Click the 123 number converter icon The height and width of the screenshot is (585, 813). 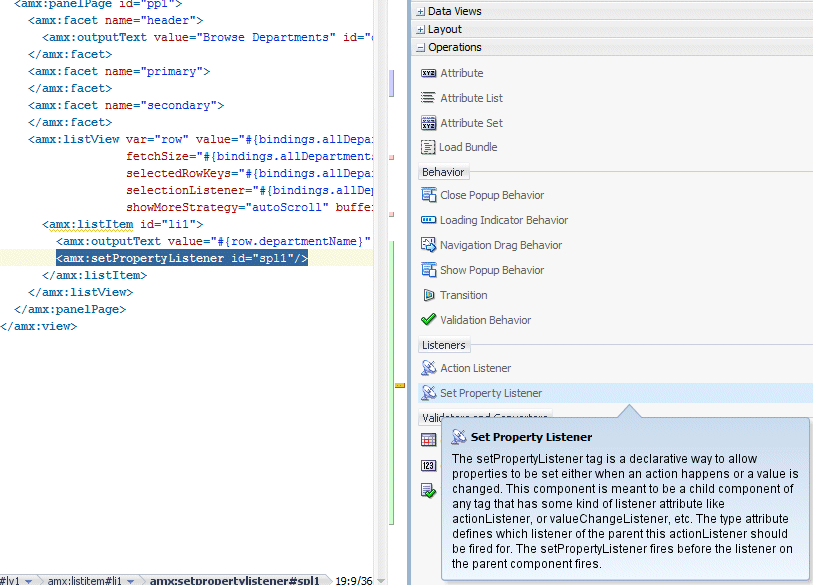[428, 465]
